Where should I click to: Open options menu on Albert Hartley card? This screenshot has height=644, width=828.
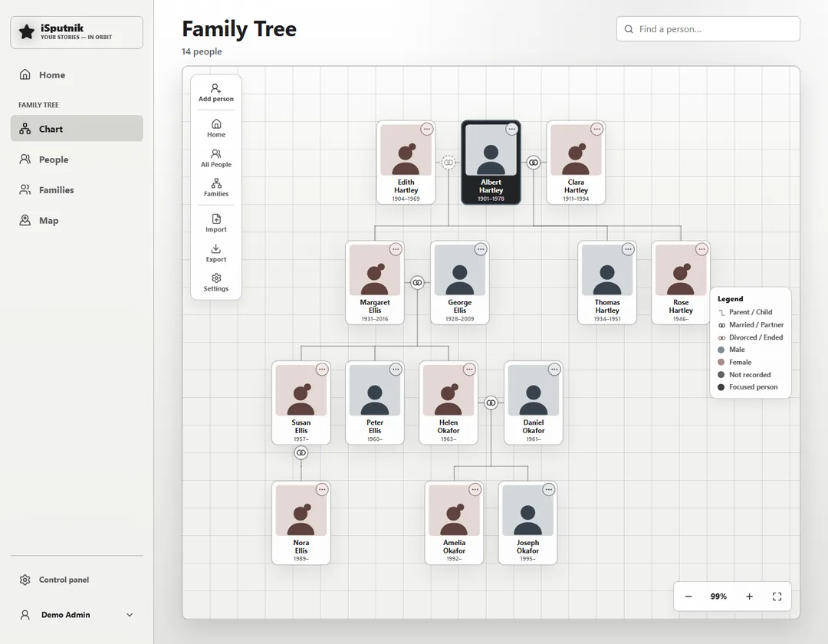511,129
